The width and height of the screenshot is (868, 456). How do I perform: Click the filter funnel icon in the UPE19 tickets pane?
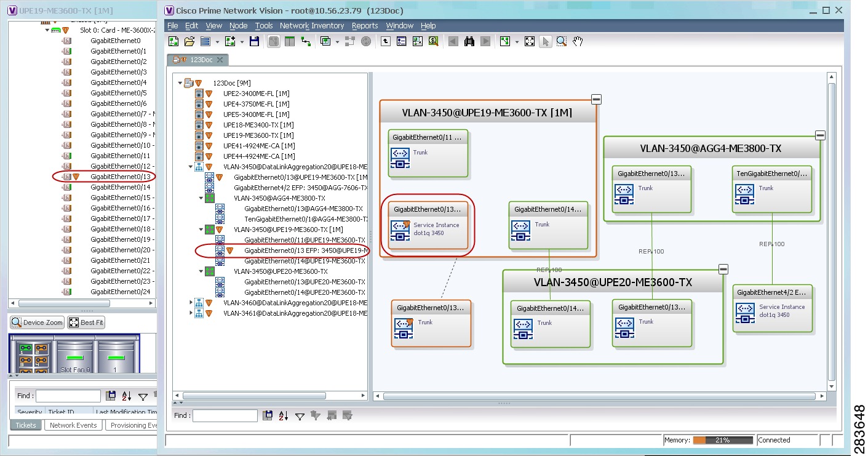click(143, 396)
